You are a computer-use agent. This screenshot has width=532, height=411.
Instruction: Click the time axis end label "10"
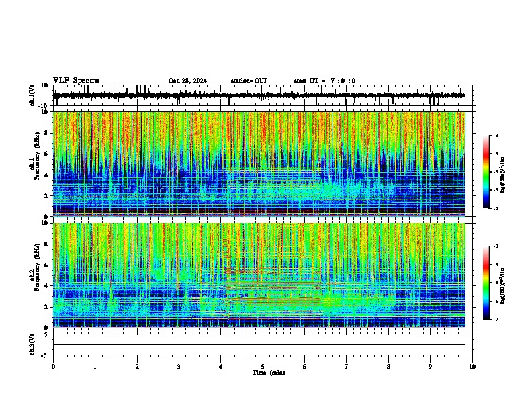(472, 367)
